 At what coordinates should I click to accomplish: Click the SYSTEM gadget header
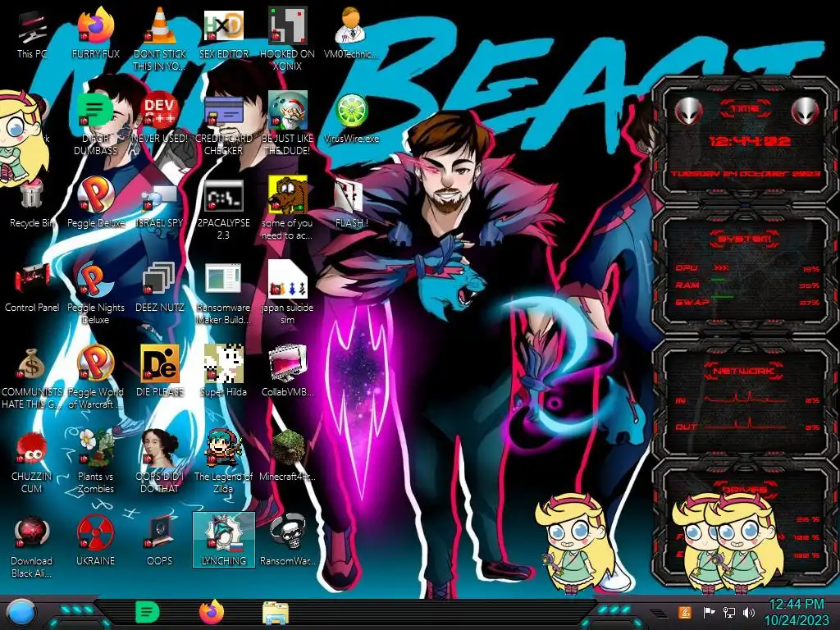click(745, 239)
